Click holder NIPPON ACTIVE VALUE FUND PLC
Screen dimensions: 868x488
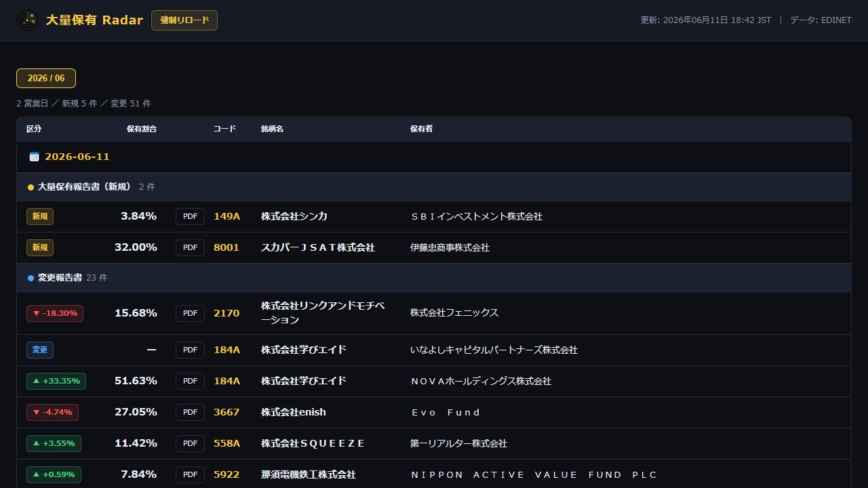(x=534, y=474)
